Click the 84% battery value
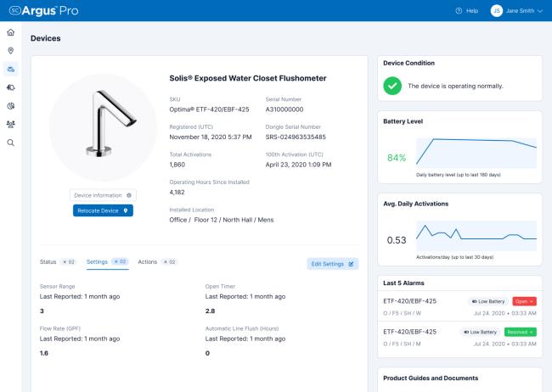This screenshot has width=552, height=392. pos(397,158)
